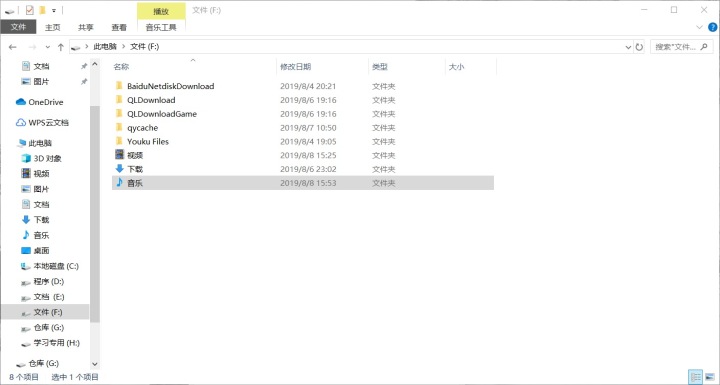Click the forward navigation arrow
Image resolution: width=720 pixels, height=385 pixels.
pos(32,47)
